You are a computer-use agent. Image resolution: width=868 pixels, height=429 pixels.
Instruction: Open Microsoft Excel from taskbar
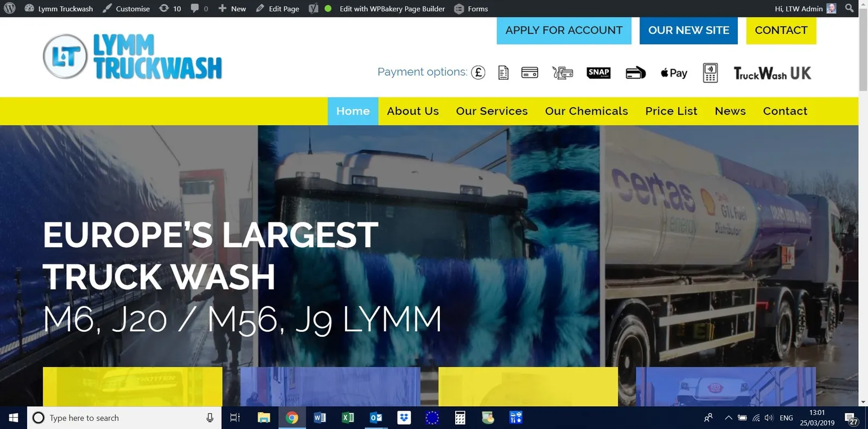click(x=348, y=418)
